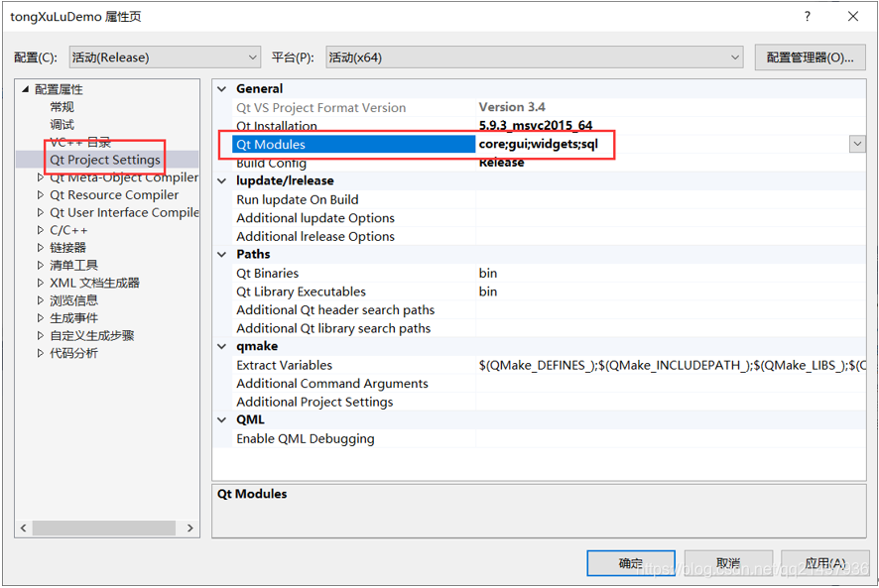
Task: Collapse the 配置属性 tree root
Action: point(25,89)
